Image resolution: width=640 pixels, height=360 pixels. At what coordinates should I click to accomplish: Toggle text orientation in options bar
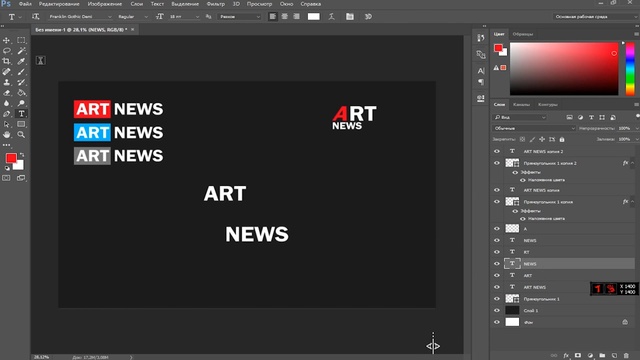(x=36, y=17)
